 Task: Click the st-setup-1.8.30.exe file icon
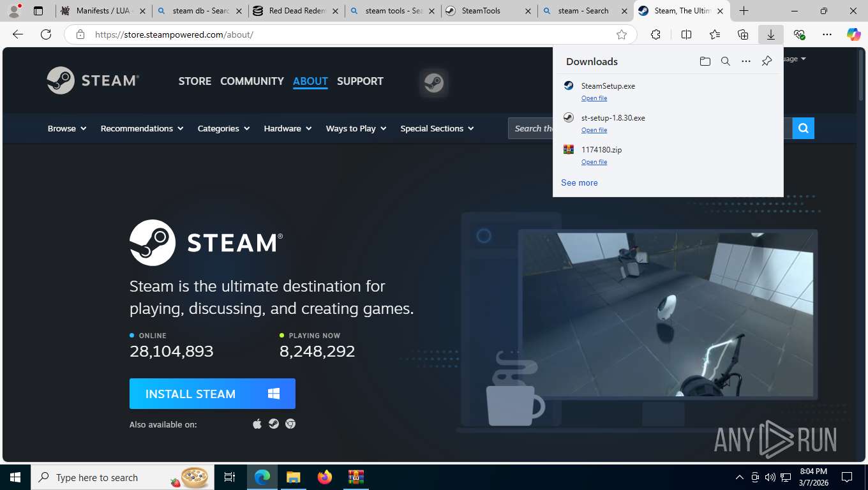tap(569, 117)
